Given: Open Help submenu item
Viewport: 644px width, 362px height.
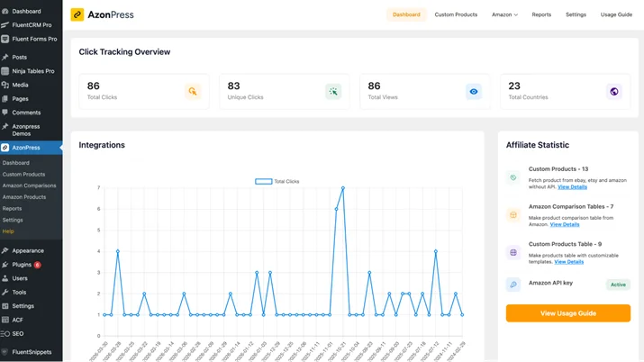Looking at the screenshot, I should pos(8,231).
